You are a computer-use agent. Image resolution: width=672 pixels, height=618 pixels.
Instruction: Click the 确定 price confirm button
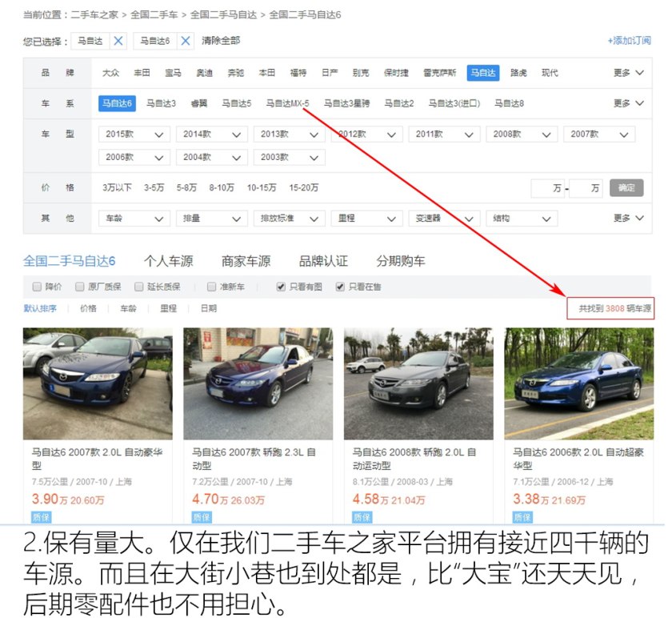[626, 188]
